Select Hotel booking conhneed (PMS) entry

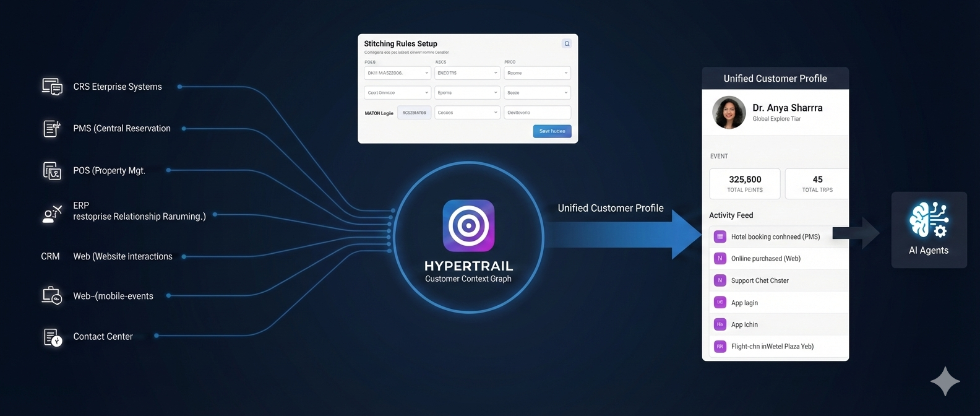click(x=778, y=236)
